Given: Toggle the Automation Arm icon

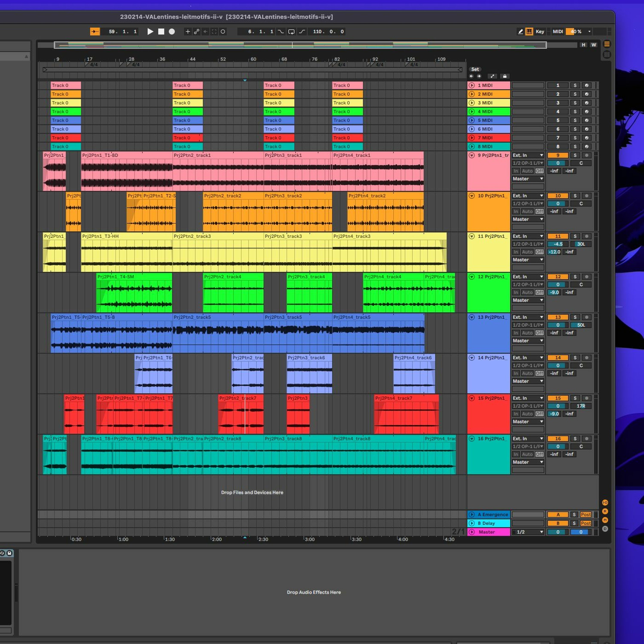Looking at the screenshot, I should pos(197,32).
